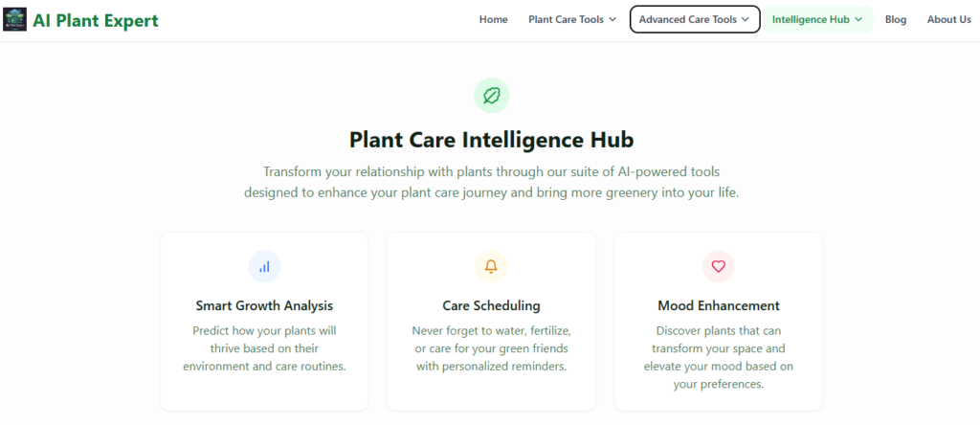Open the Advanced Care Tools dropdown
The height and width of the screenshot is (425, 980).
coord(695,19)
